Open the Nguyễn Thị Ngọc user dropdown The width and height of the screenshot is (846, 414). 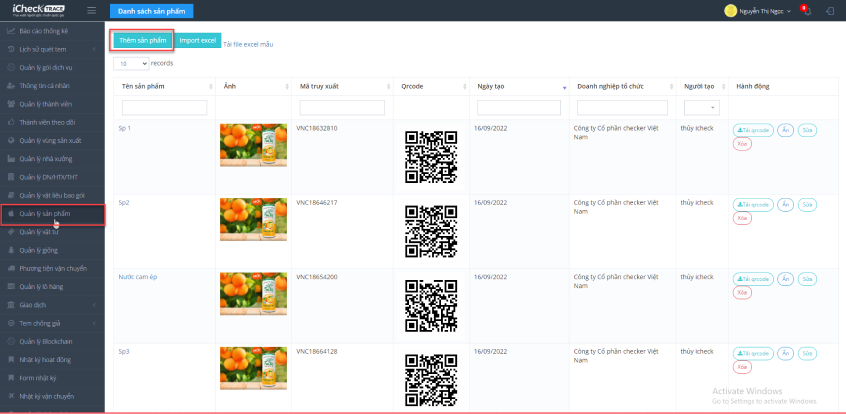pos(765,11)
